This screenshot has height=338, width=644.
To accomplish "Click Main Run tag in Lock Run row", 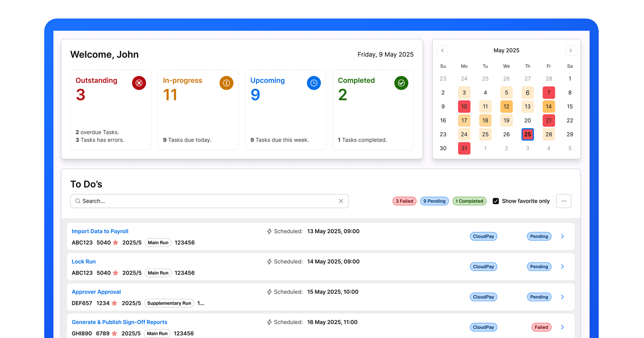I will [x=158, y=273].
